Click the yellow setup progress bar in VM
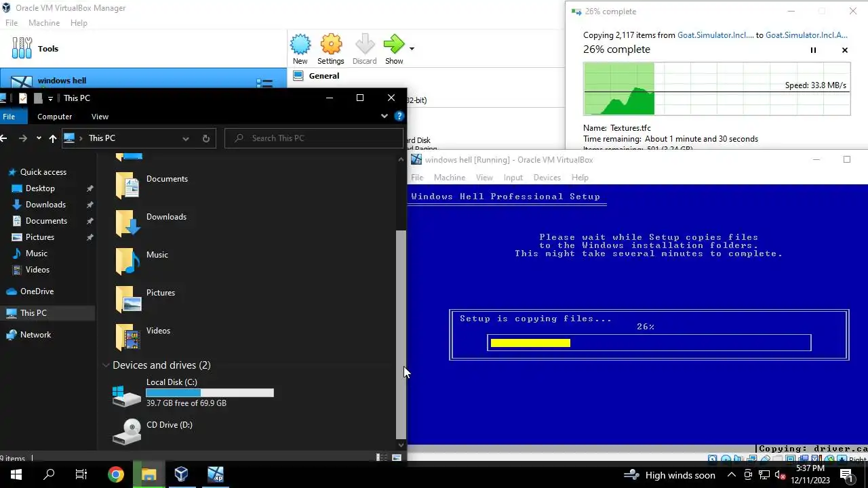868x488 pixels. click(x=530, y=343)
